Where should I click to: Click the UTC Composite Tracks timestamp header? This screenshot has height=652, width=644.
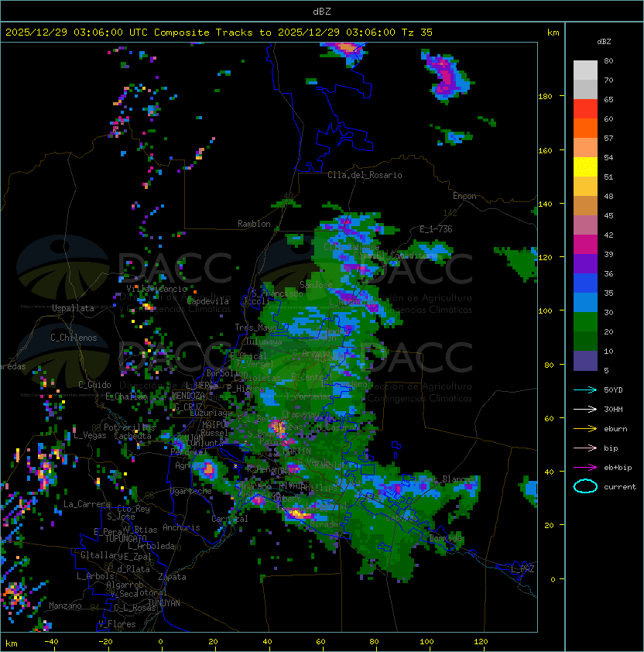click(x=219, y=33)
